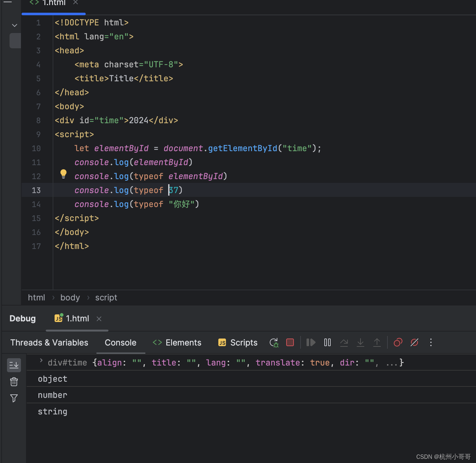
Task: Toggle disable all breakpoints
Action: pyautogui.click(x=398, y=342)
